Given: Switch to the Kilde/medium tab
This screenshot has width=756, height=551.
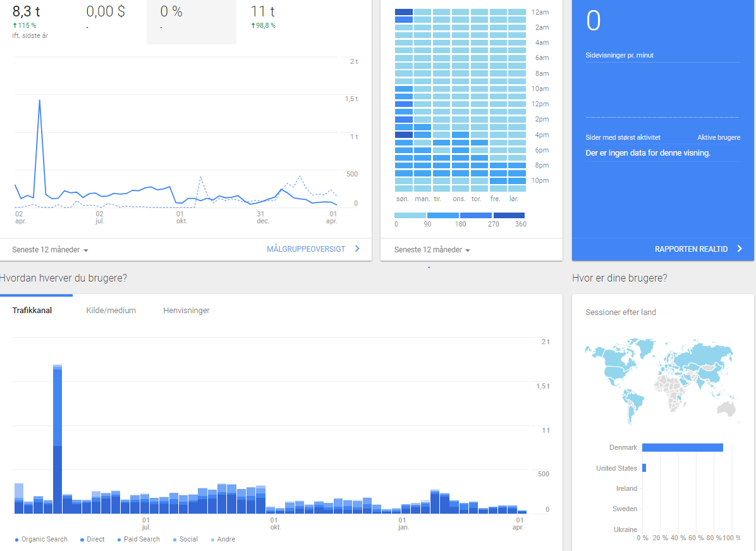Looking at the screenshot, I should 111,311.
